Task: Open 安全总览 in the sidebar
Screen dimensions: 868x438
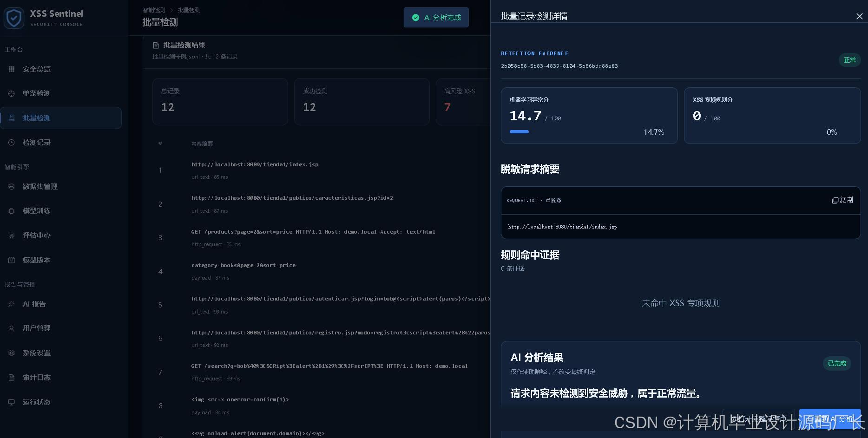Action: coord(61,69)
